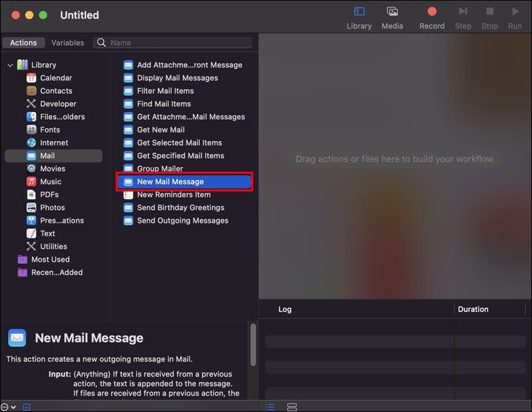Select Contacts category icon

click(31, 91)
